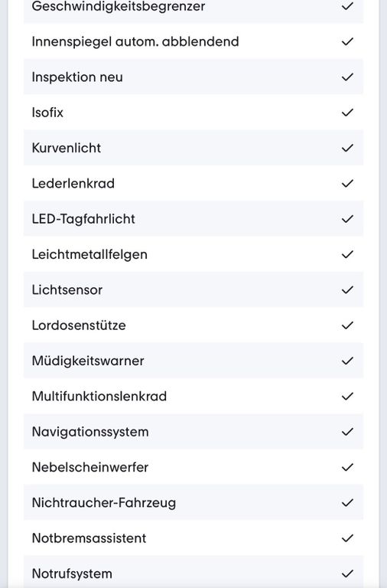Screen dimensions: 387x588
Task: Click the checkmark next to Isofix
Action: (347, 112)
